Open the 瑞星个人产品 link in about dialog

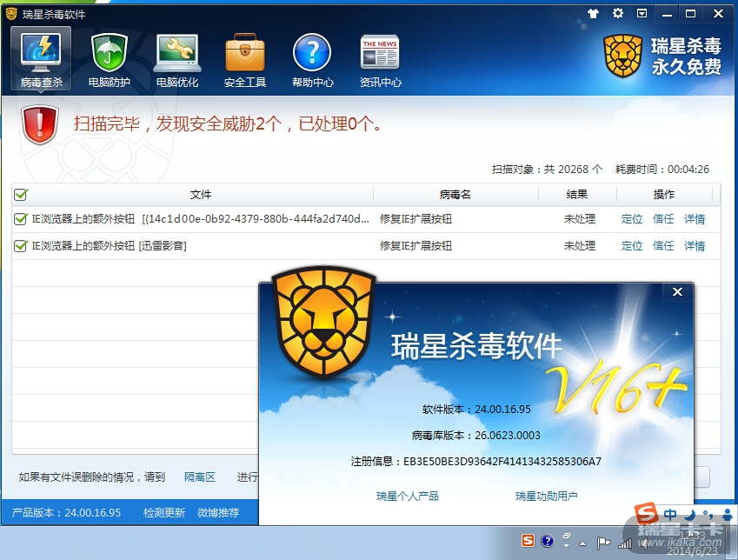click(x=408, y=496)
